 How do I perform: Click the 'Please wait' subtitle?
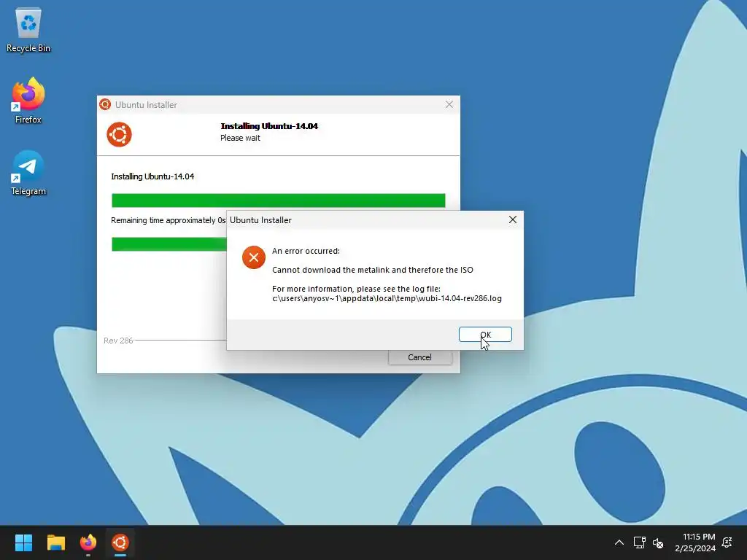coord(240,138)
